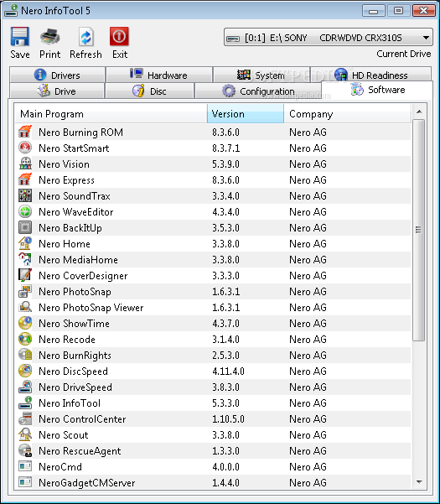Image resolution: width=440 pixels, height=504 pixels.
Task: Click the Nero Scout icon
Action: click(25, 435)
